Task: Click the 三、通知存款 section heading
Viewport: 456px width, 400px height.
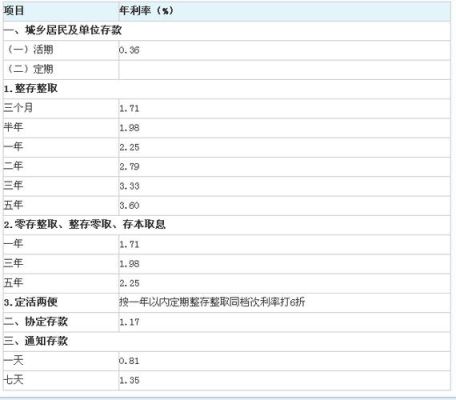Action: pos(36,341)
